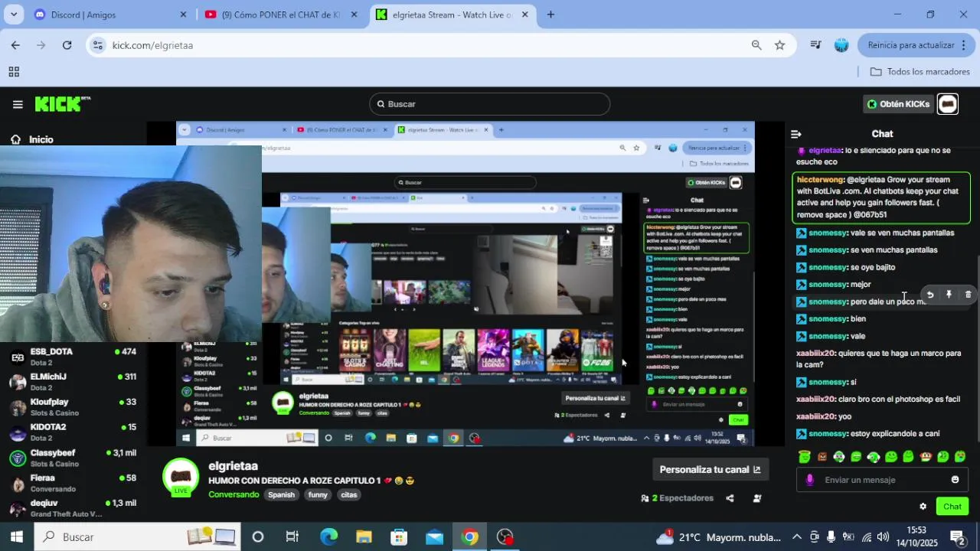Click the share icon next to Espectadores
This screenshot has height=551, width=980.
pyautogui.click(x=730, y=498)
